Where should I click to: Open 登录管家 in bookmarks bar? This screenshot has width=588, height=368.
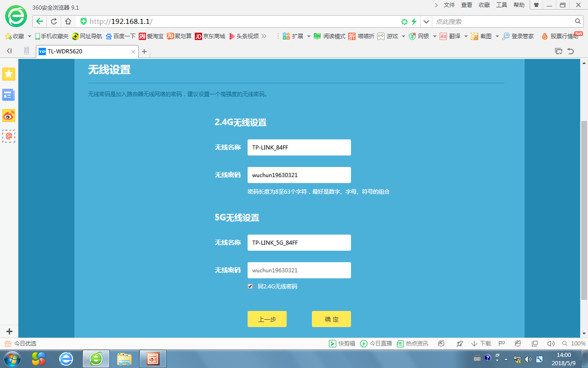(518, 36)
